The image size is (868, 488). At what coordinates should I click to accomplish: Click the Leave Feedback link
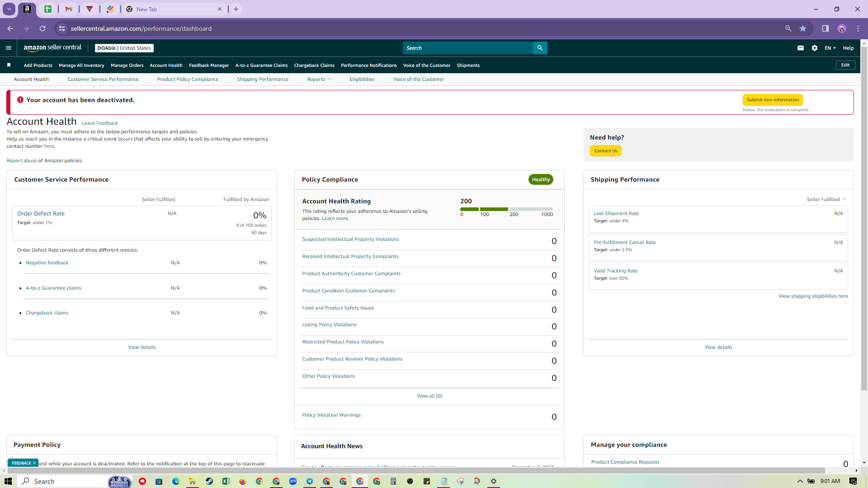(x=100, y=123)
